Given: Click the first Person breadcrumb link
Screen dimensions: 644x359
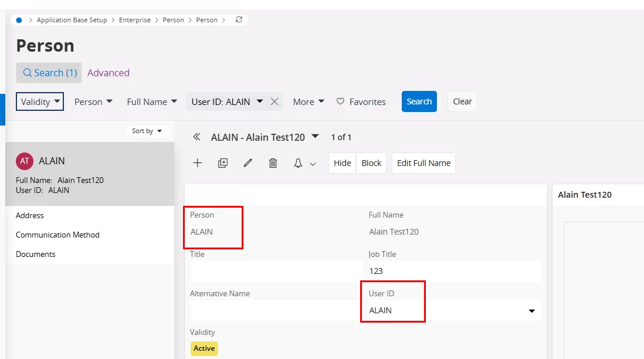Looking at the screenshot, I should click(174, 20).
